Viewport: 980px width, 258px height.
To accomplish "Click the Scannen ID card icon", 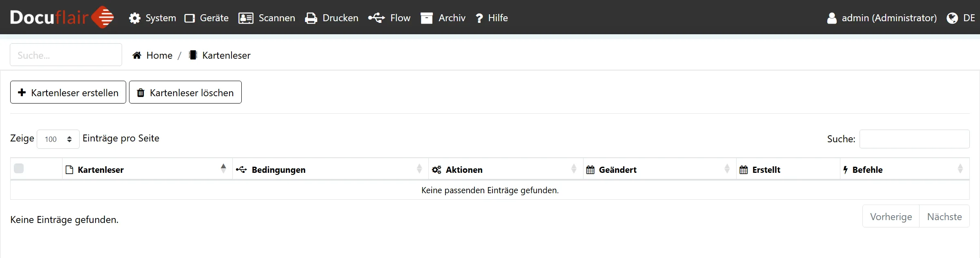I will tap(246, 18).
